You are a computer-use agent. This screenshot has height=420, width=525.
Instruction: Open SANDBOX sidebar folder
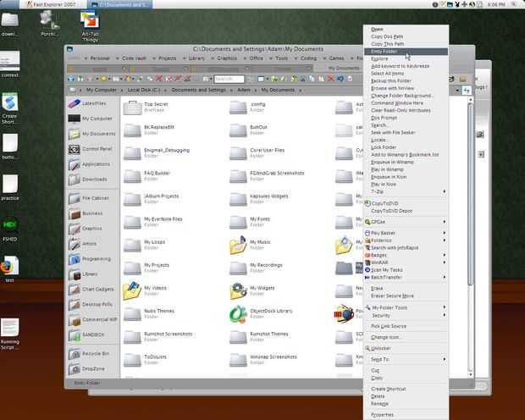pos(86,334)
